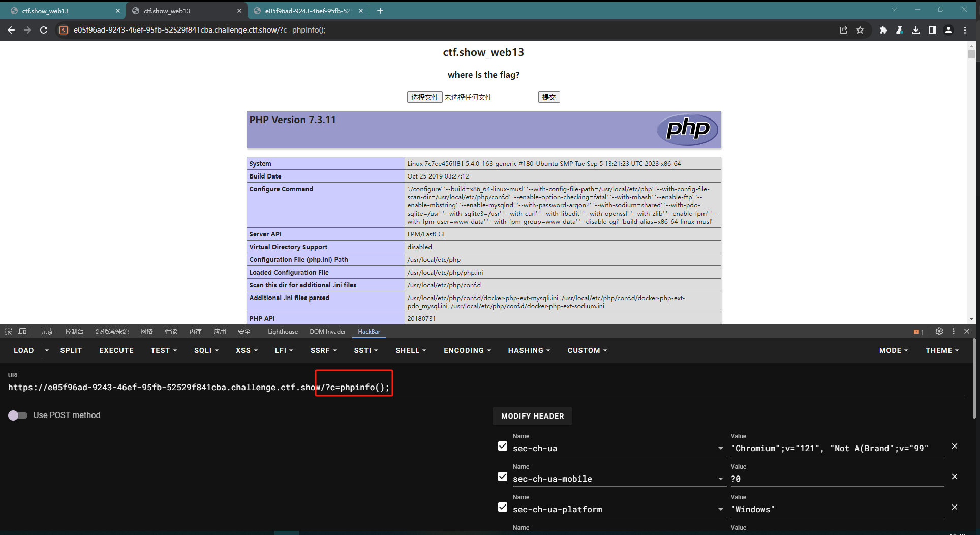Toggle Use POST method switch
980x535 pixels.
click(18, 415)
